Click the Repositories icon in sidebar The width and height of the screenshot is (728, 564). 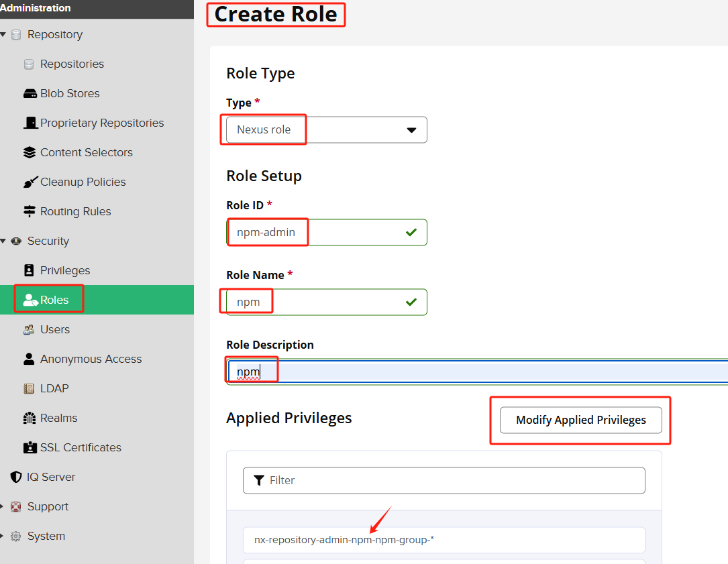[29, 64]
